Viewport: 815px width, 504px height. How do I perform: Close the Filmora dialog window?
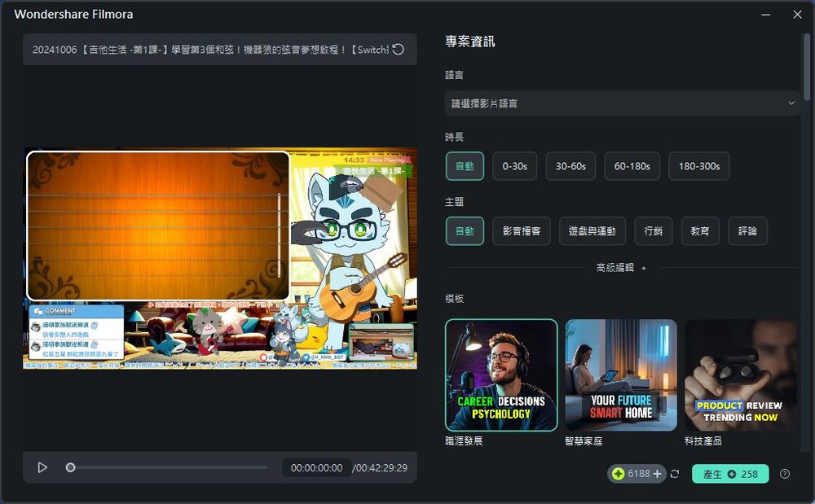[x=797, y=15]
